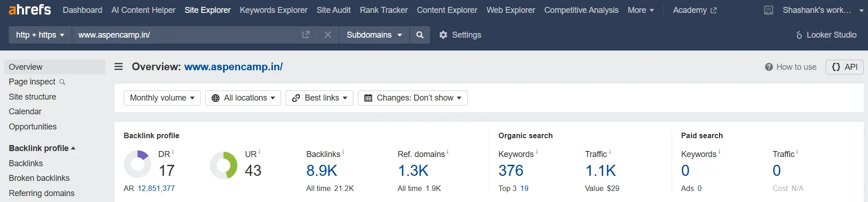Click Ref. domains info icon
This screenshot has height=202, width=868.
point(448,151)
